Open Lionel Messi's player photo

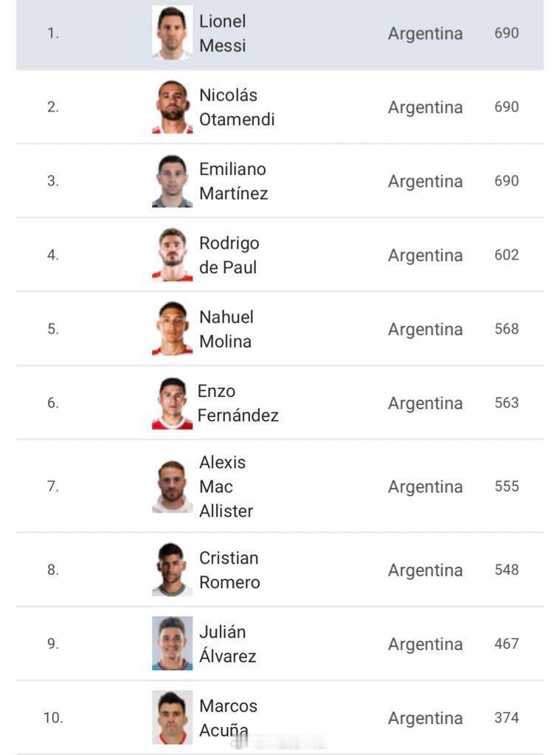click(173, 32)
